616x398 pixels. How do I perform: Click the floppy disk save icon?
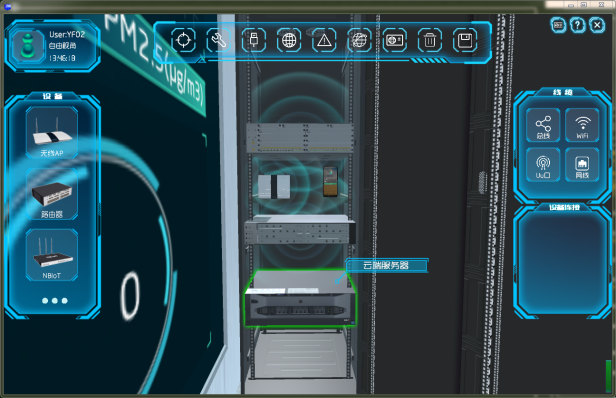[x=465, y=40]
